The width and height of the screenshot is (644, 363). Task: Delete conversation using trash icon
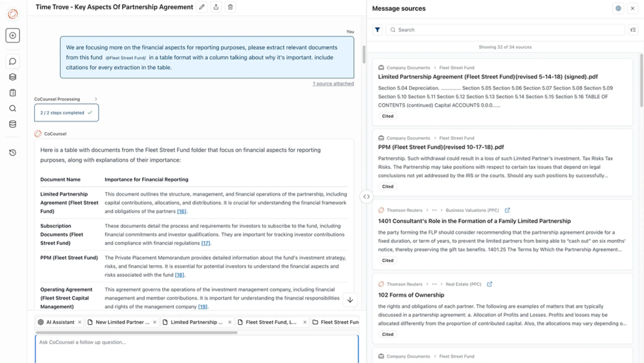[230, 7]
